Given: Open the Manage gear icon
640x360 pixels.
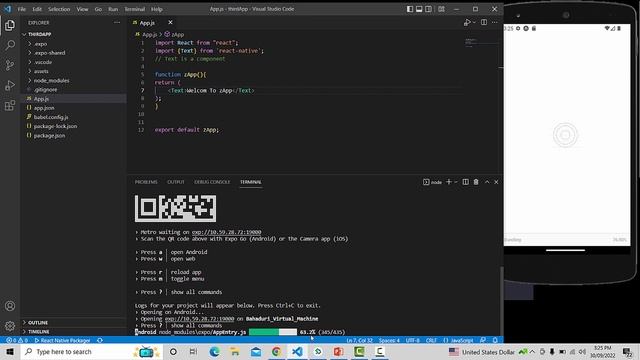Looking at the screenshot, I should (10, 326).
